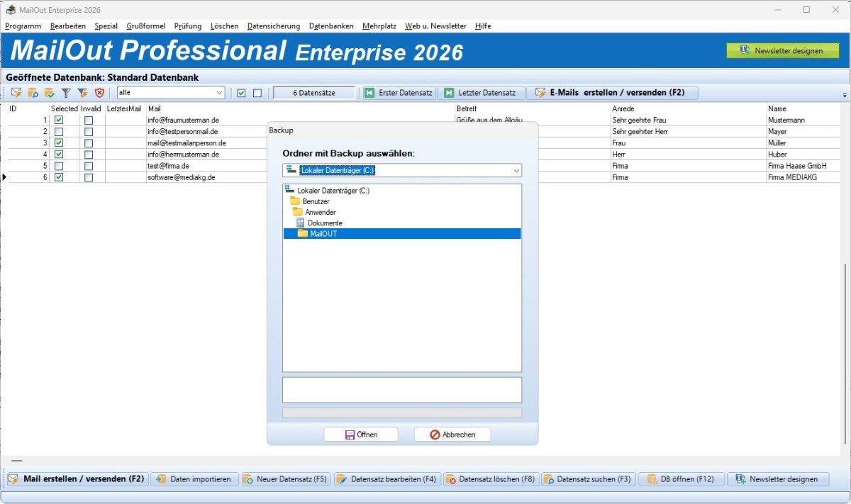Open the Grußformel menu
The height and width of the screenshot is (504, 851).
[145, 26]
